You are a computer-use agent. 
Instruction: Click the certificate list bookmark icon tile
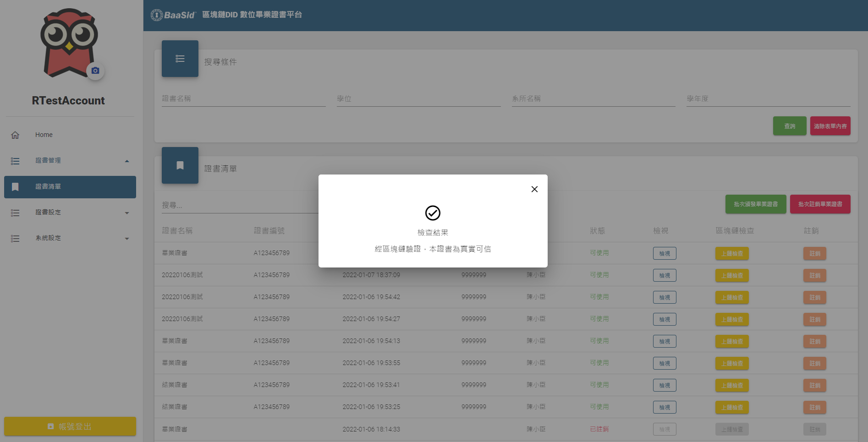coord(180,165)
